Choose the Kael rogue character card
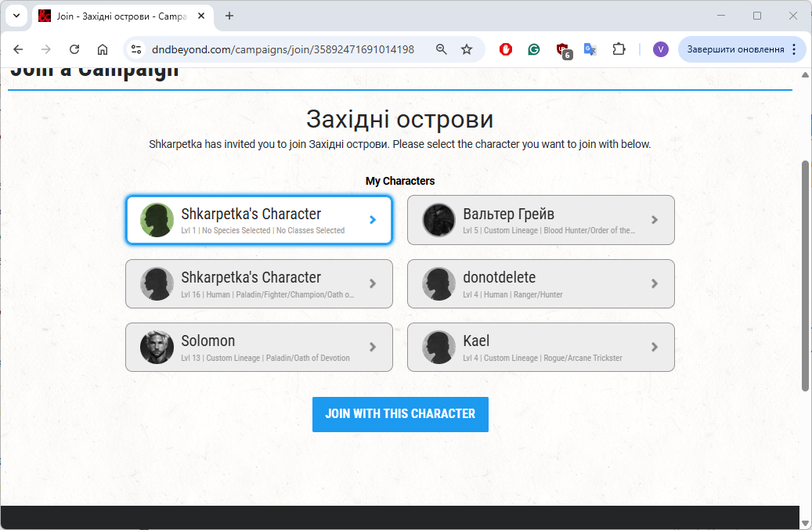 point(540,347)
